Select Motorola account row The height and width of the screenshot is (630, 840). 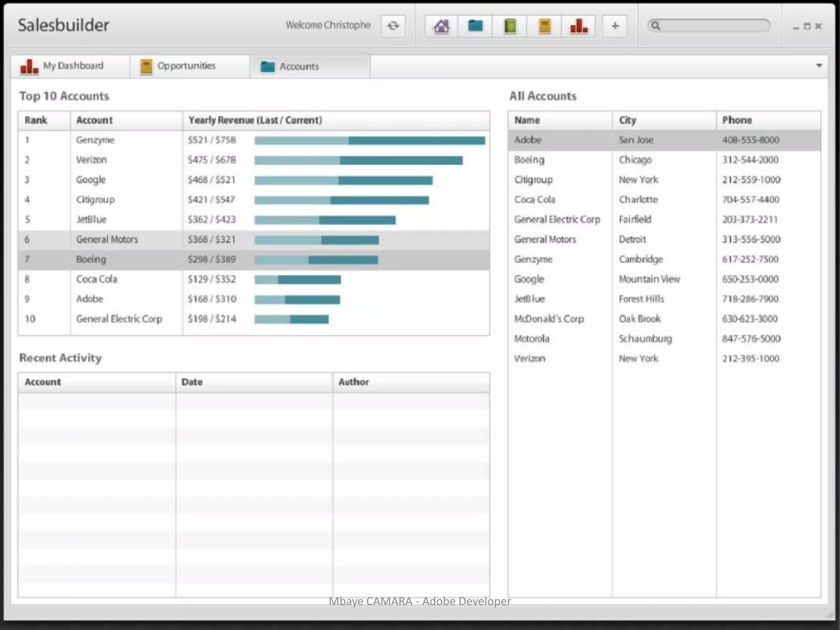click(532, 339)
